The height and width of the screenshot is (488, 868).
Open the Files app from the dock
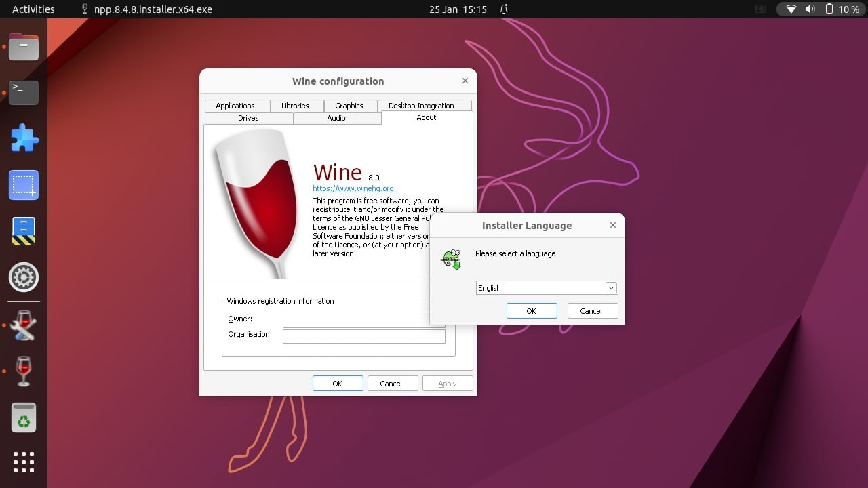point(23,47)
